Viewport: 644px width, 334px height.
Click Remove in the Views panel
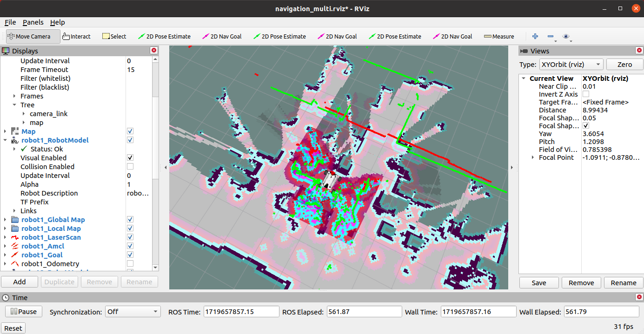(x=581, y=282)
